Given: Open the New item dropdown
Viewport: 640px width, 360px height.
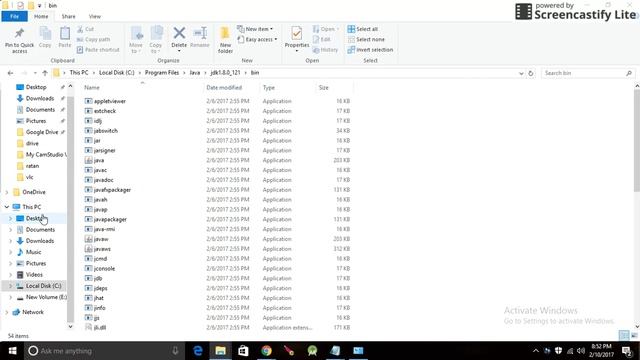Looking at the screenshot, I should click(255, 29).
